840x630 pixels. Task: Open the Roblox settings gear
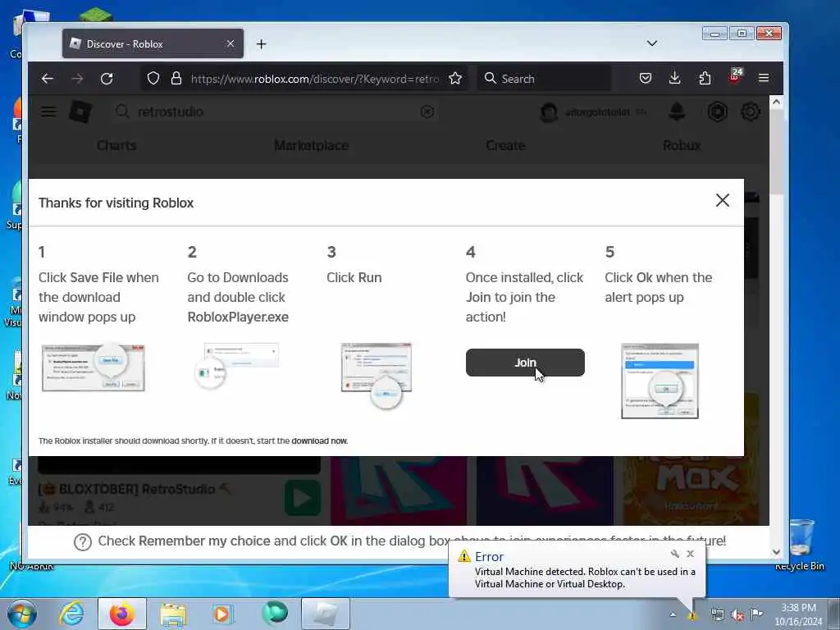751,112
